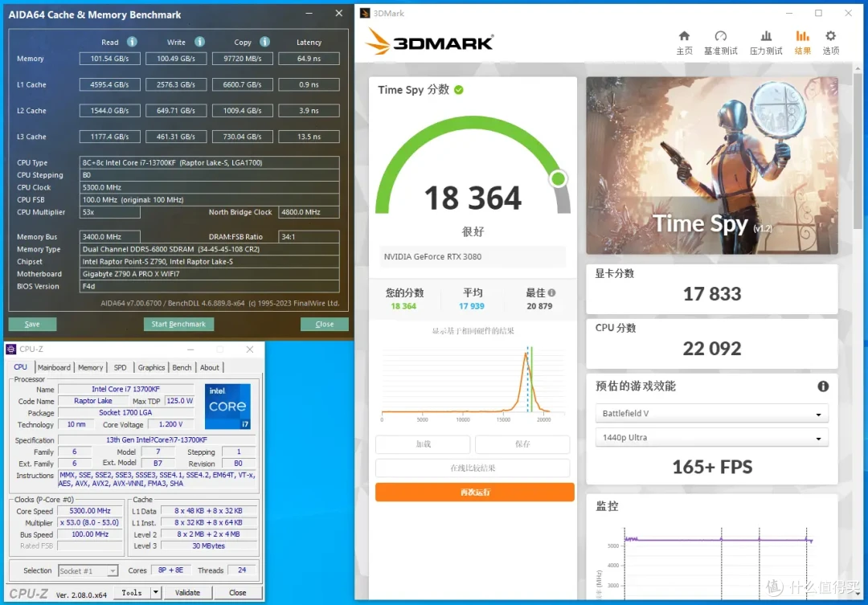Click the average score 17 939 value
This screenshot has height=605, width=868.
point(472,306)
